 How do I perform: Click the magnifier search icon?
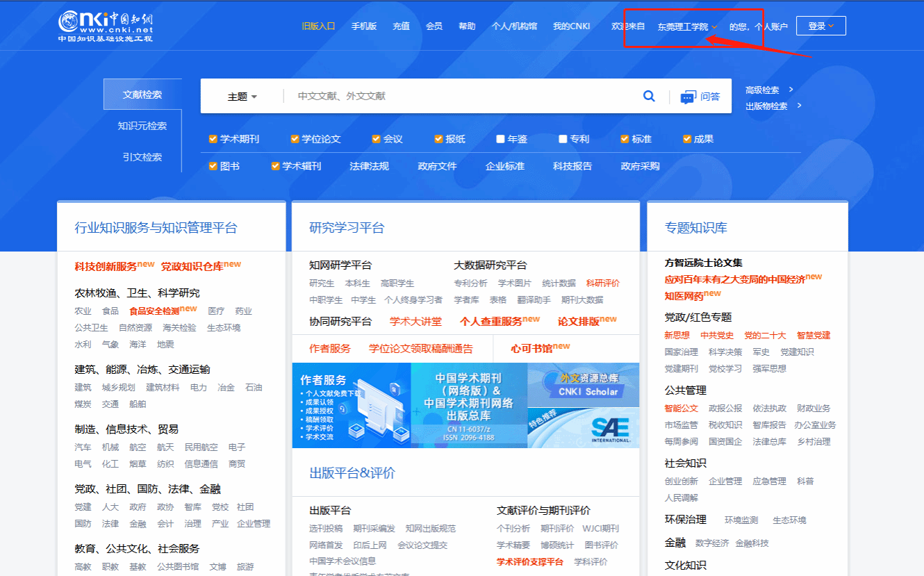point(649,96)
